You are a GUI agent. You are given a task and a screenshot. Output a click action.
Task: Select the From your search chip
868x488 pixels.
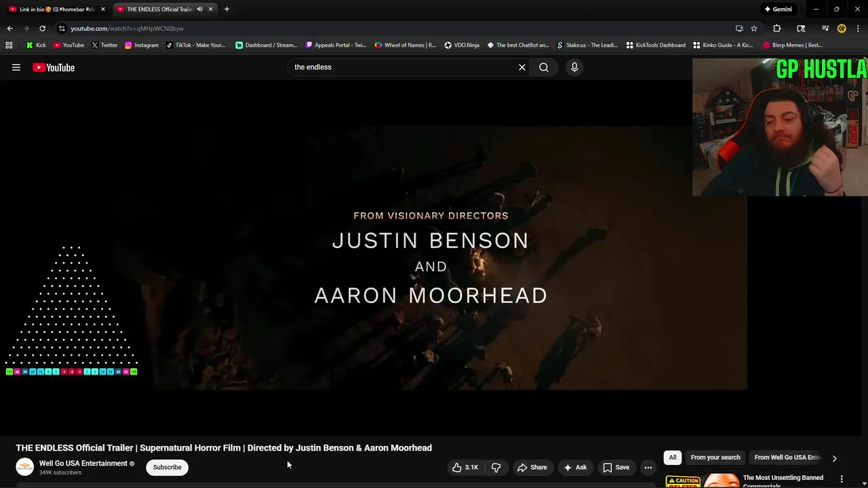715,457
